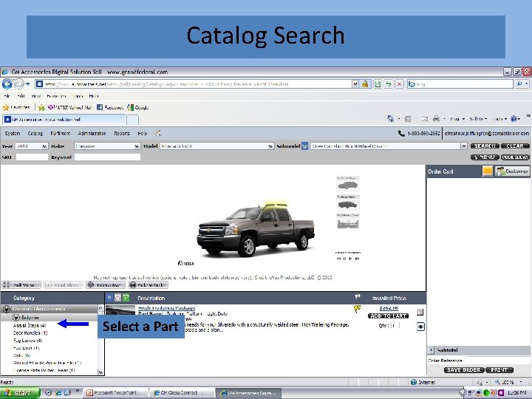Select Assist Steps (4) category

[30, 325]
